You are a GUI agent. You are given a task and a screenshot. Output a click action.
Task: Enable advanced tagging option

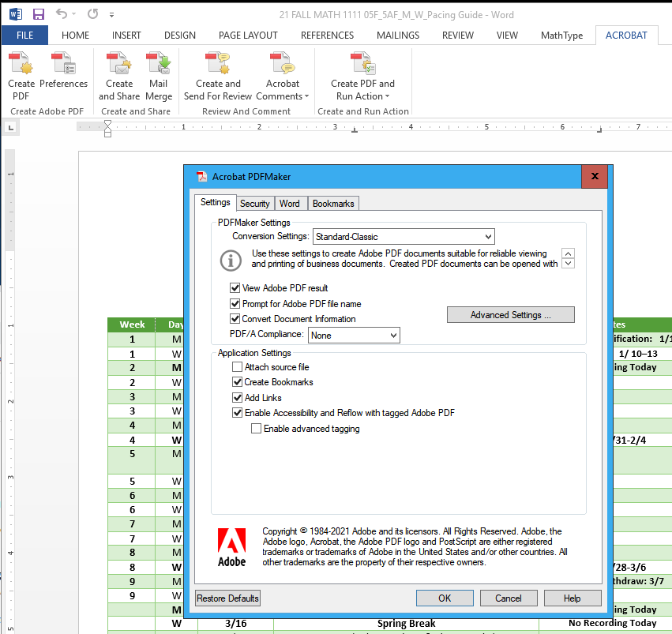tap(256, 428)
